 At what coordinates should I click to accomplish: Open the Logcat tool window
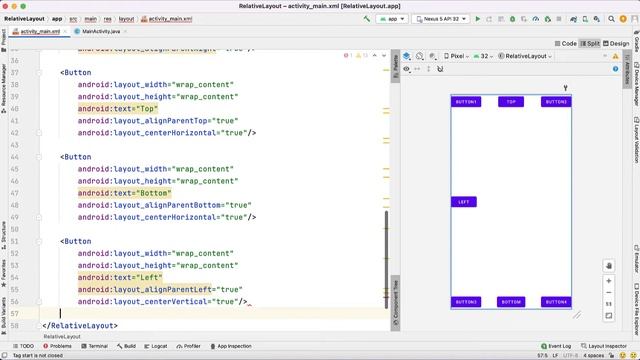[x=156, y=346]
